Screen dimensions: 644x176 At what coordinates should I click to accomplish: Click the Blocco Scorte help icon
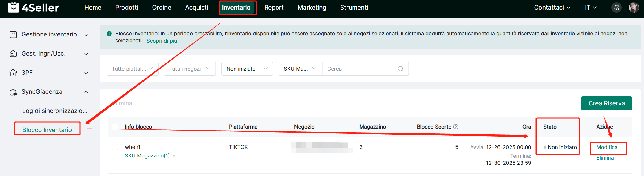(x=456, y=127)
